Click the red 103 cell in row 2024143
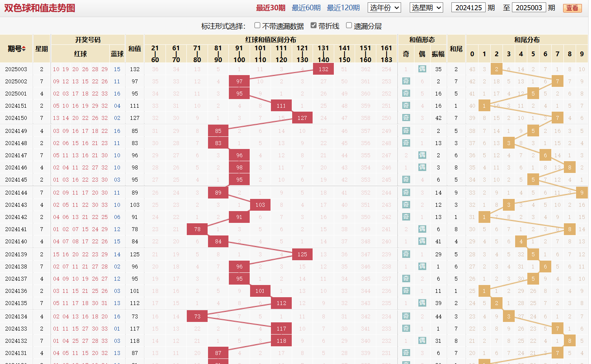 (260, 205)
